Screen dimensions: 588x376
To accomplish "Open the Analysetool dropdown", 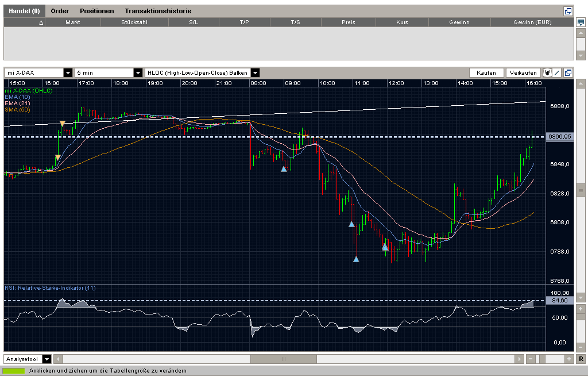I will click(x=47, y=359).
